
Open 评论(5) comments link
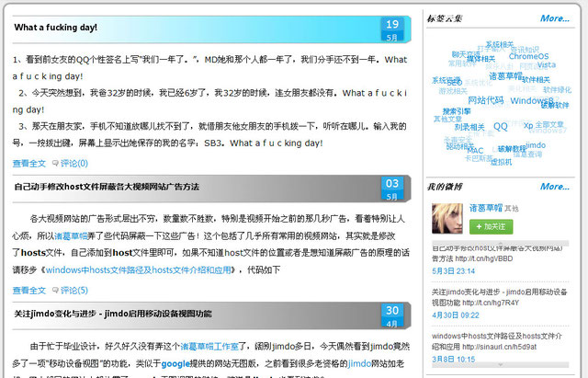click(x=74, y=290)
